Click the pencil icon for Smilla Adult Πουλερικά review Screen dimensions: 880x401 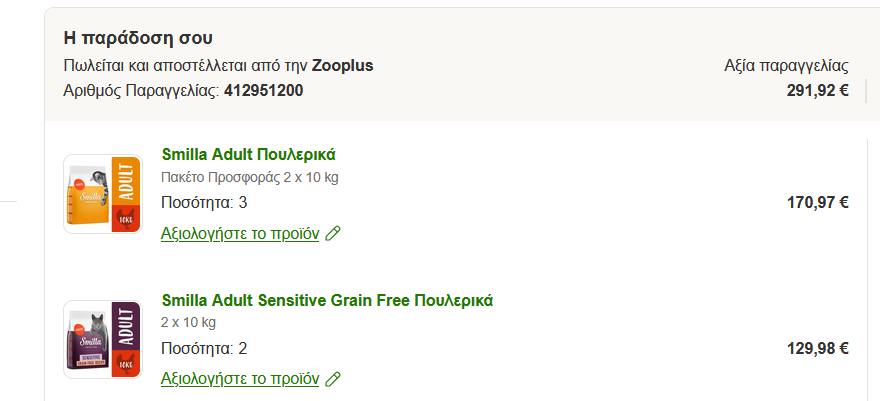coord(334,234)
